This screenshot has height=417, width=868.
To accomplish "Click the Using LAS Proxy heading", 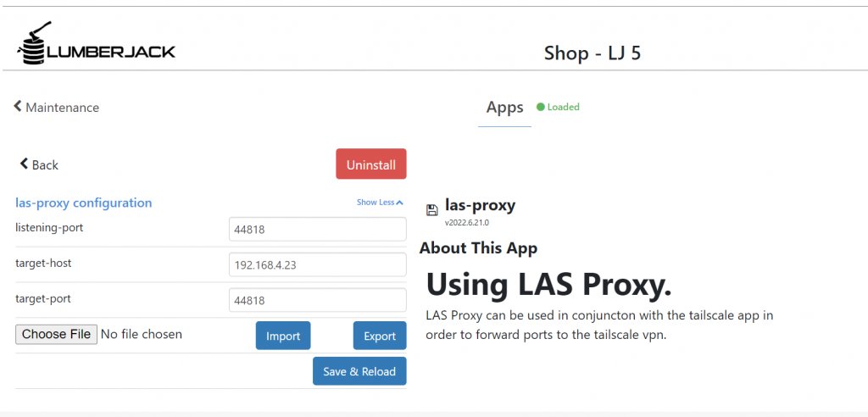I will [x=548, y=284].
